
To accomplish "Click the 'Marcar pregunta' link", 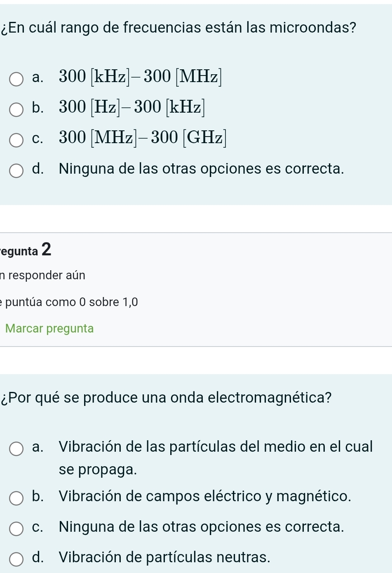I will click(49, 328).
